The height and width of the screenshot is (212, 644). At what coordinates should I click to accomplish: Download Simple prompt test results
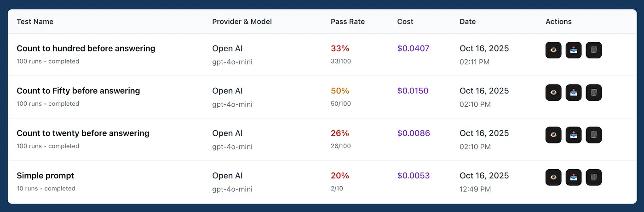(574, 177)
